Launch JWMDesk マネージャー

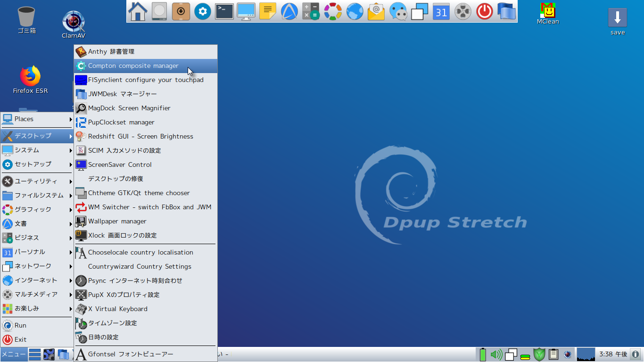(146, 94)
